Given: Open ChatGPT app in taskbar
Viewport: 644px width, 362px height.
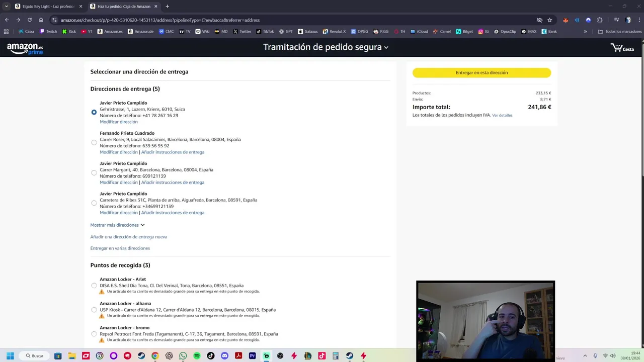Looking at the screenshot, I should pos(169,356).
